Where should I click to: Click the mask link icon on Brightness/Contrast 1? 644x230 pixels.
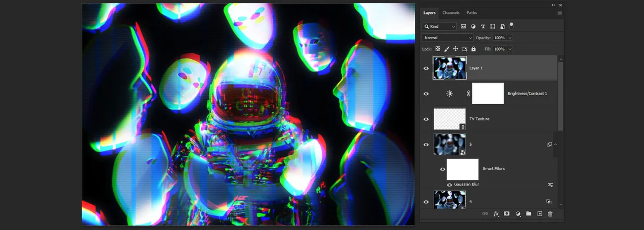pos(468,94)
